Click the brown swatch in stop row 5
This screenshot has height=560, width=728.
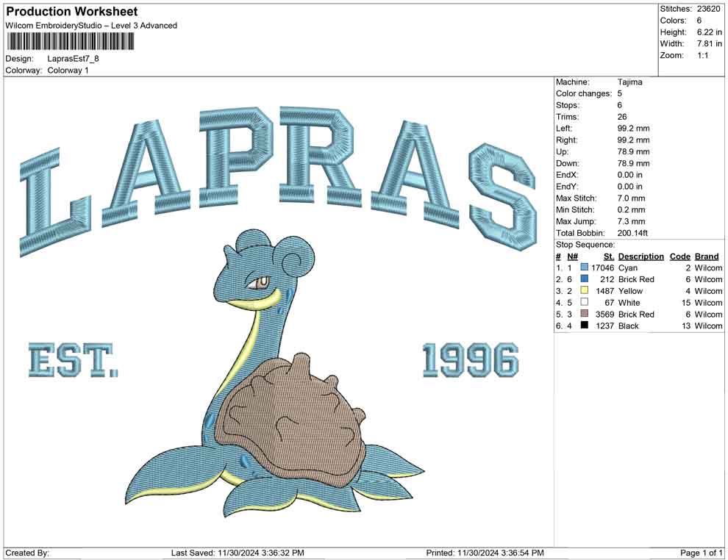pos(584,314)
